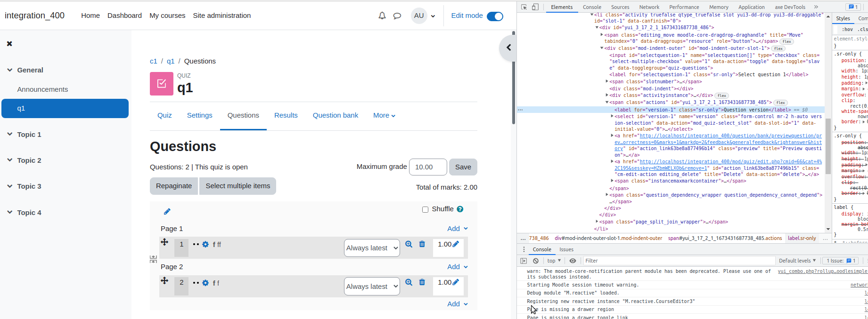Show the console sidebar icon

pyautogui.click(x=524, y=261)
